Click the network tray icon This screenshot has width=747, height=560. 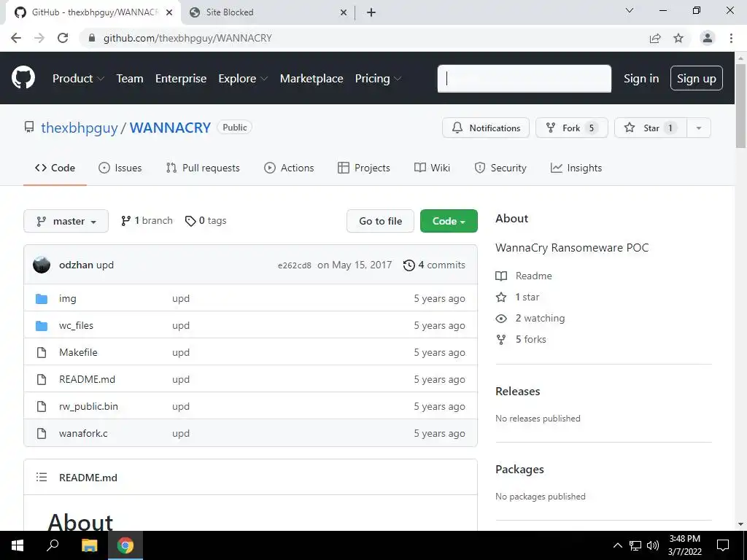tap(635, 545)
